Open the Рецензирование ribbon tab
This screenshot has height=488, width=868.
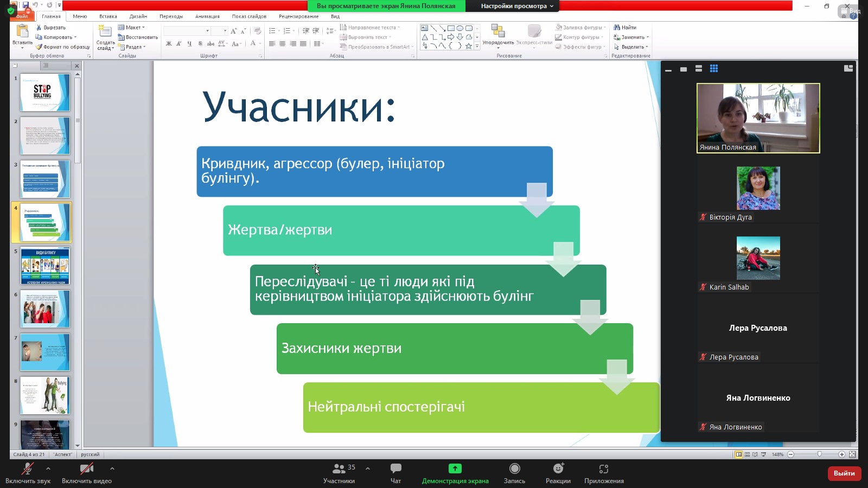click(x=299, y=16)
